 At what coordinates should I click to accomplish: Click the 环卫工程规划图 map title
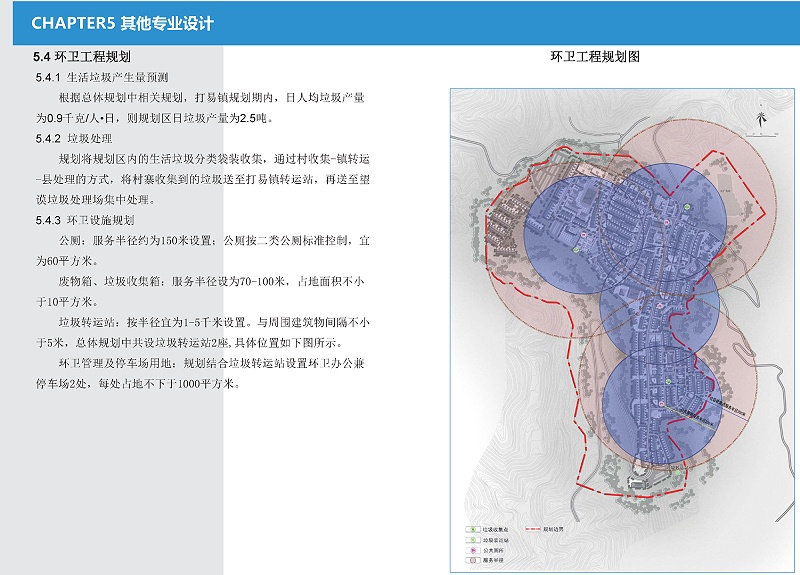(x=595, y=58)
